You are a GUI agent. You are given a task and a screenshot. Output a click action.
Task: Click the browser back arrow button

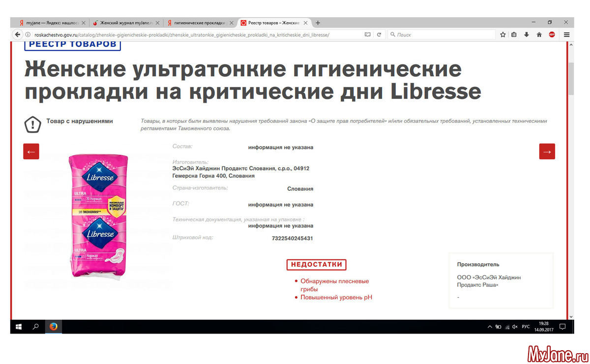(18, 34)
